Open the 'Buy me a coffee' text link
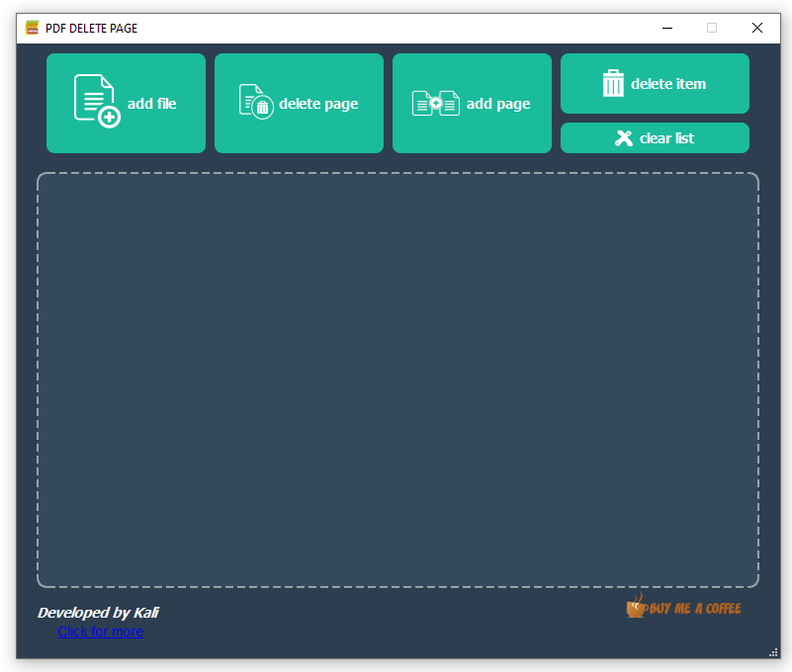 pos(695,609)
